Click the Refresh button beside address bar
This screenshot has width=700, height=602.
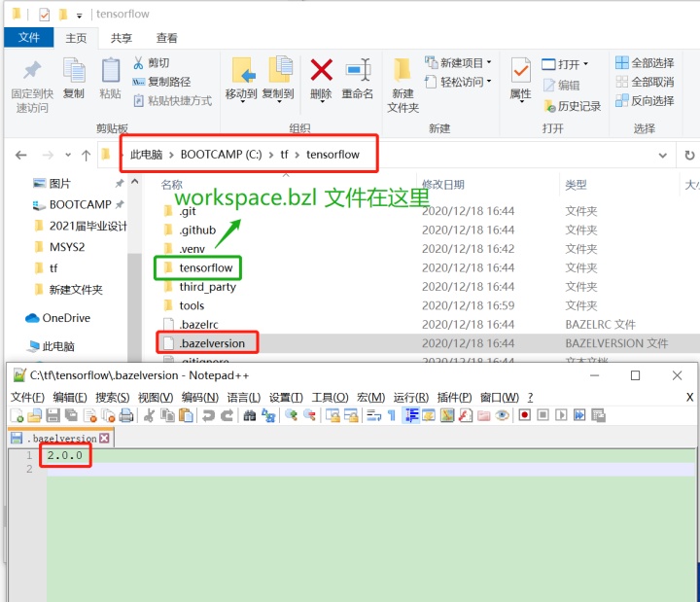pos(689,155)
